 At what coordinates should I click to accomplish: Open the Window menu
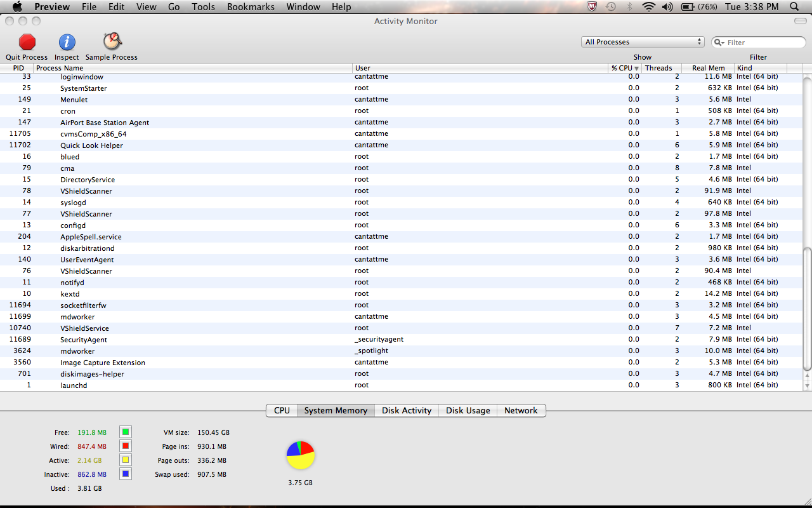tap(303, 7)
